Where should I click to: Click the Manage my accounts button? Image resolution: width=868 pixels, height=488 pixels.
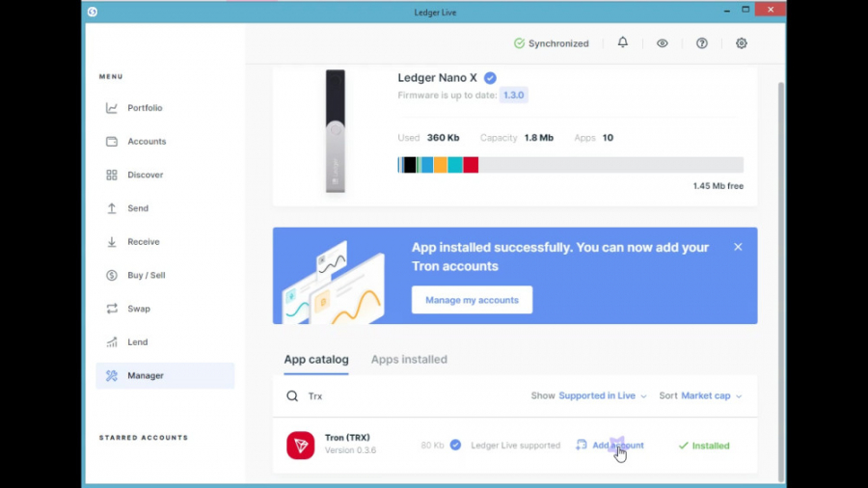[472, 300]
